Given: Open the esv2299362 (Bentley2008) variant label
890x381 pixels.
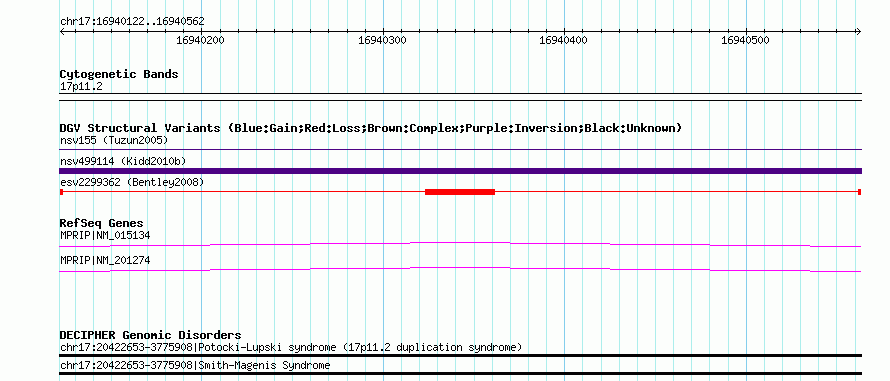Looking at the screenshot, I should (132, 182).
